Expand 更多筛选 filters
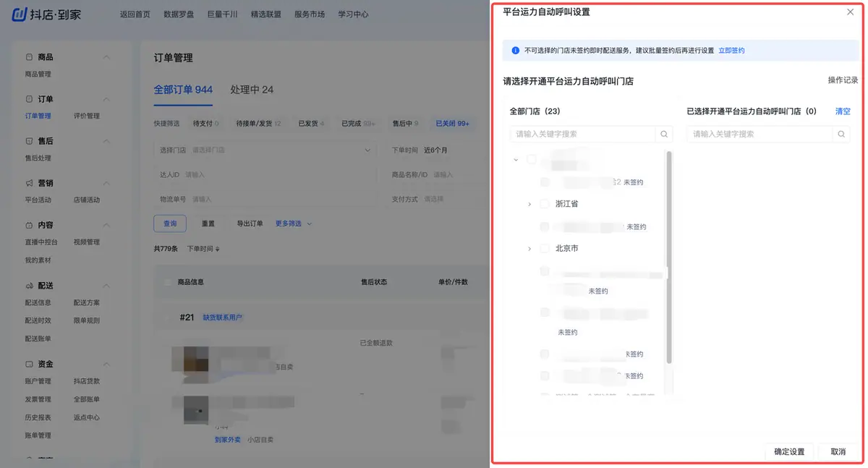Image resolution: width=868 pixels, height=468 pixels. [x=294, y=224]
